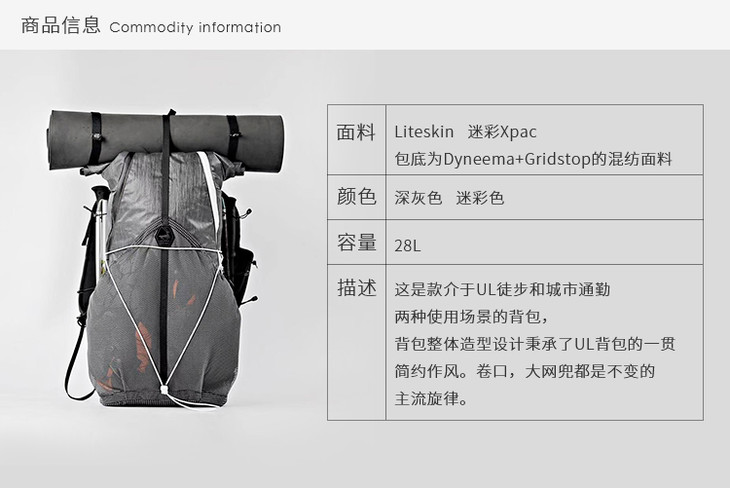This screenshot has height=488, width=730.
Task: Click the 商品信息 section heading
Action: [x=61, y=25]
